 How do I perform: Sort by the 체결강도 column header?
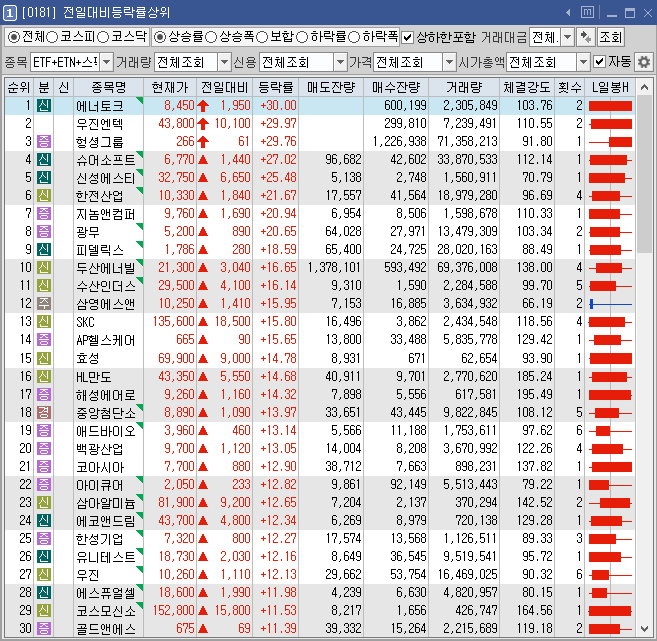point(527,87)
